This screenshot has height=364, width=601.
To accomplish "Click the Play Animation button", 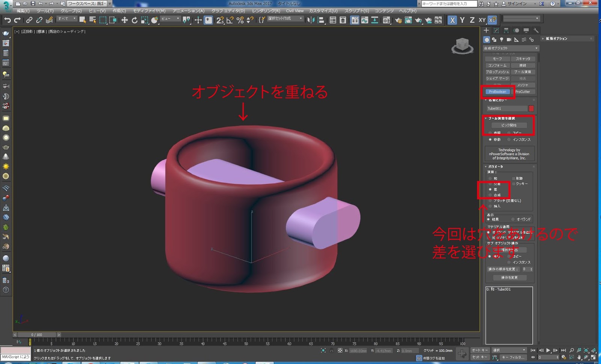I will coord(548,350).
